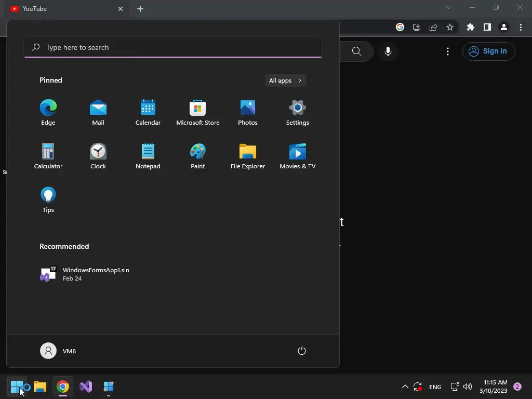
Task: Switch to the YouTube browser tab
Action: [64, 9]
